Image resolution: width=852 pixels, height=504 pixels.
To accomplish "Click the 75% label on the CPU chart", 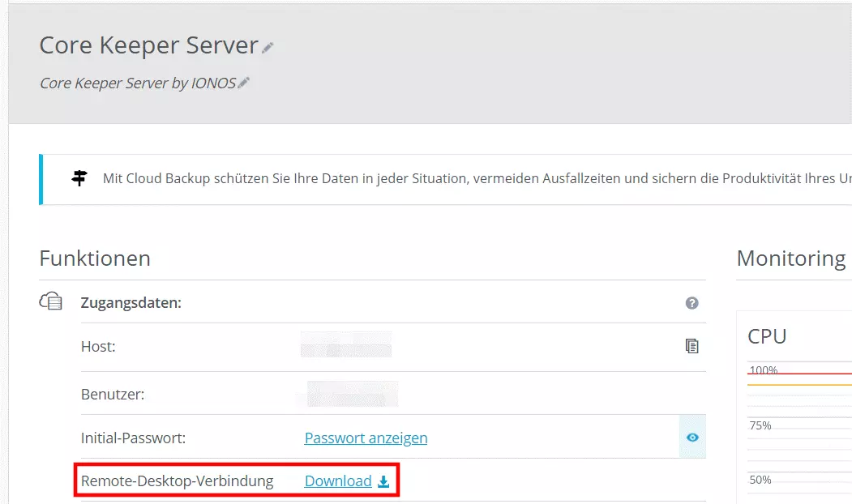I will tap(760, 425).
